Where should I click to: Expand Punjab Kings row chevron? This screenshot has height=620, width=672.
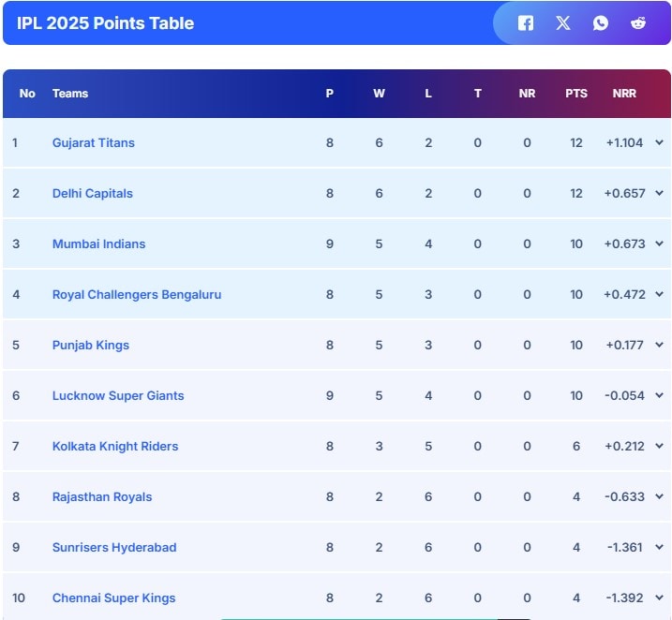(659, 346)
